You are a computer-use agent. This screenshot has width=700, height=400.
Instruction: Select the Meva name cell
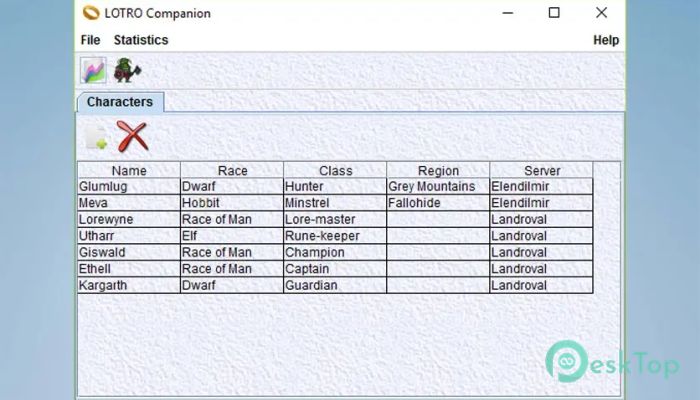coord(129,203)
